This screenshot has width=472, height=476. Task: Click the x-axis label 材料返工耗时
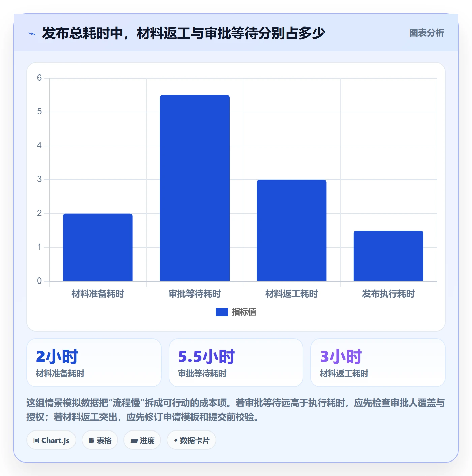[x=292, y=294]
